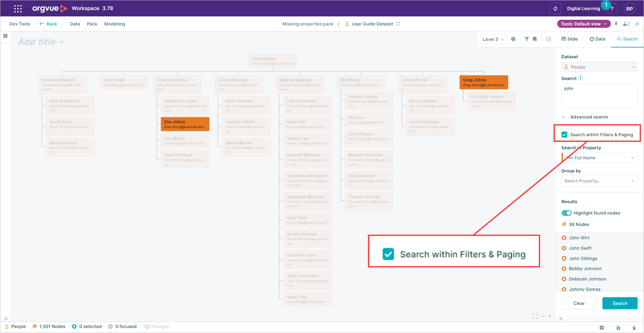Click the trash delete icon

click(x=634, y=328)
